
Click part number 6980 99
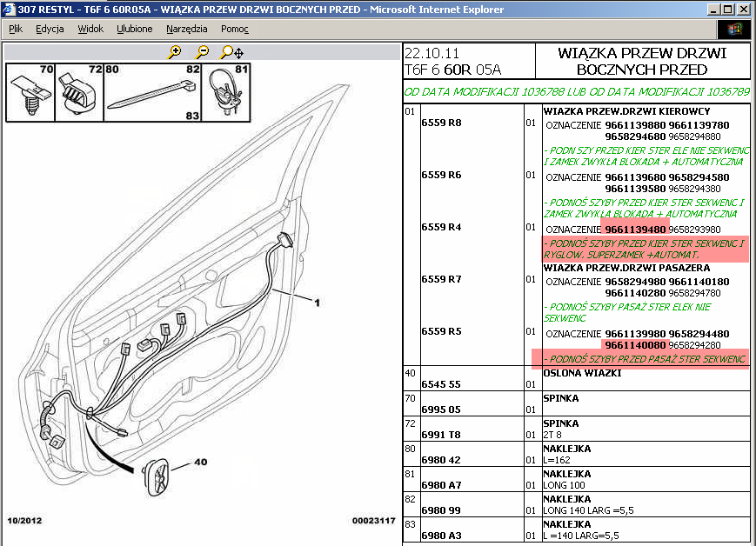pyautogui.click(x=441, y=510)
